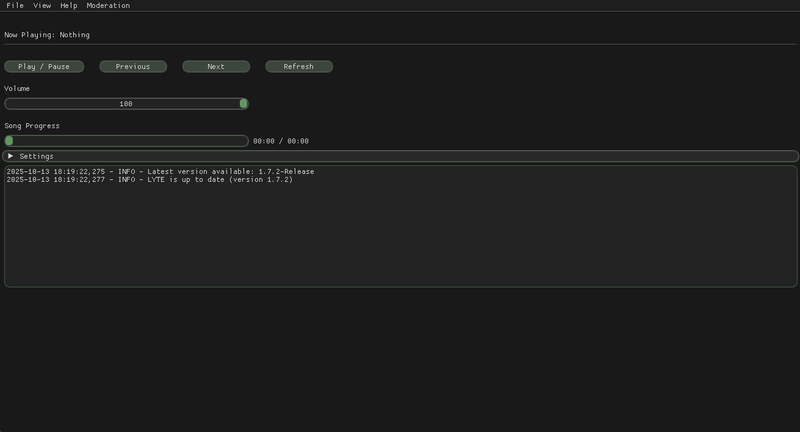Expand the Settings section
The width and height of the screenshot is (800, 432).
[x=401, y=157]
